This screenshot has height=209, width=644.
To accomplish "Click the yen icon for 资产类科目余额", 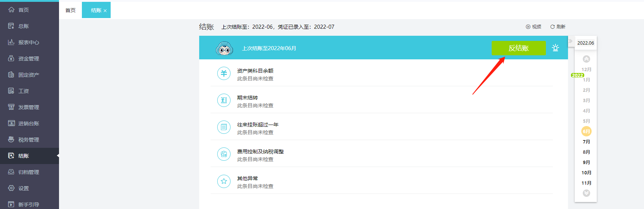I will (x=224, y=73).
